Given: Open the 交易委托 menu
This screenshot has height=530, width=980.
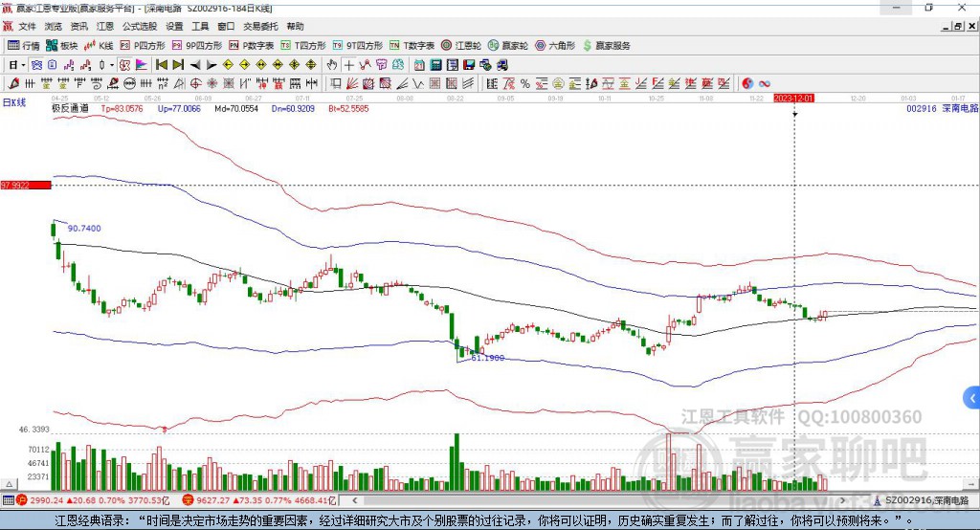Looking at the screenshot, I should pos(260,27).
